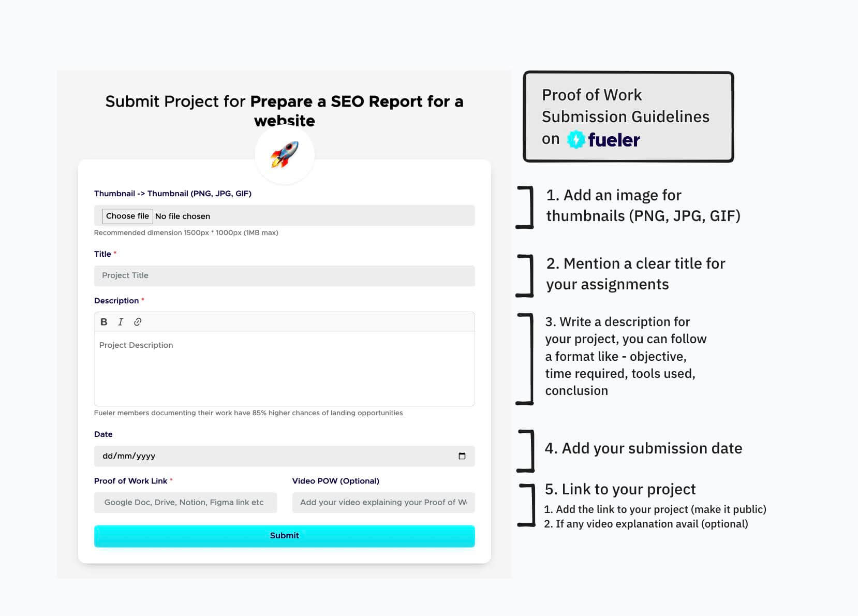Click inside the Project Description text area
This screenshot has width=858, height=616.
[284, 369]
